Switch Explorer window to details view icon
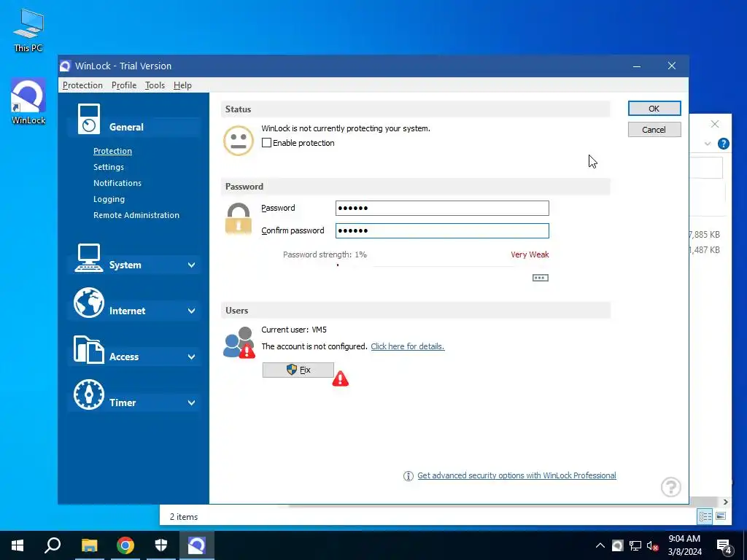The width and height of the screenshot is (747, 560). (x=705, y=516)
